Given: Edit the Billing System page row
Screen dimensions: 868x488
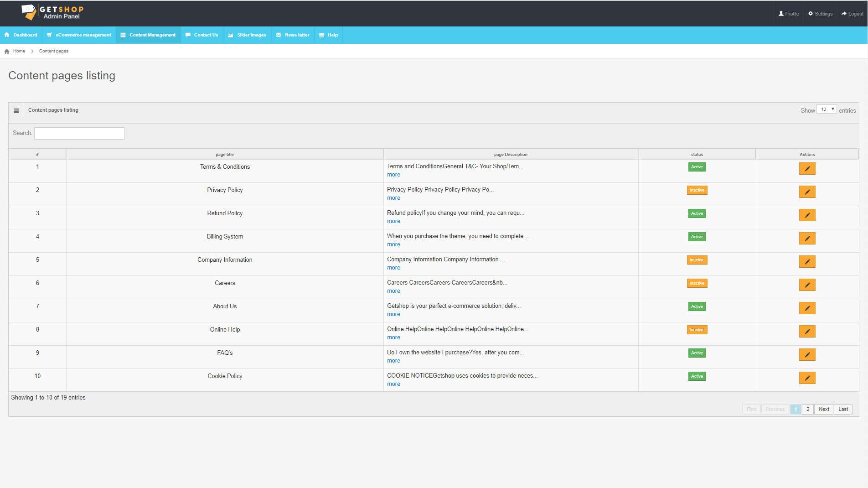Looking at the screenshot, I should click(x=807, y=239).
